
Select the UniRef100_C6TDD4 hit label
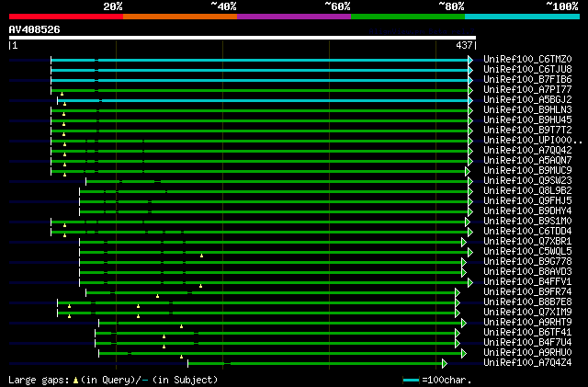click(527, 232)
